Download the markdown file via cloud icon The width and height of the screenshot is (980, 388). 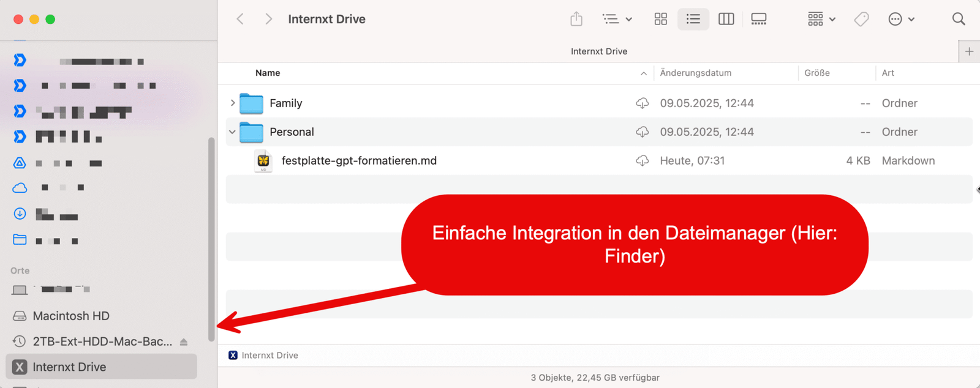point(642,161)
